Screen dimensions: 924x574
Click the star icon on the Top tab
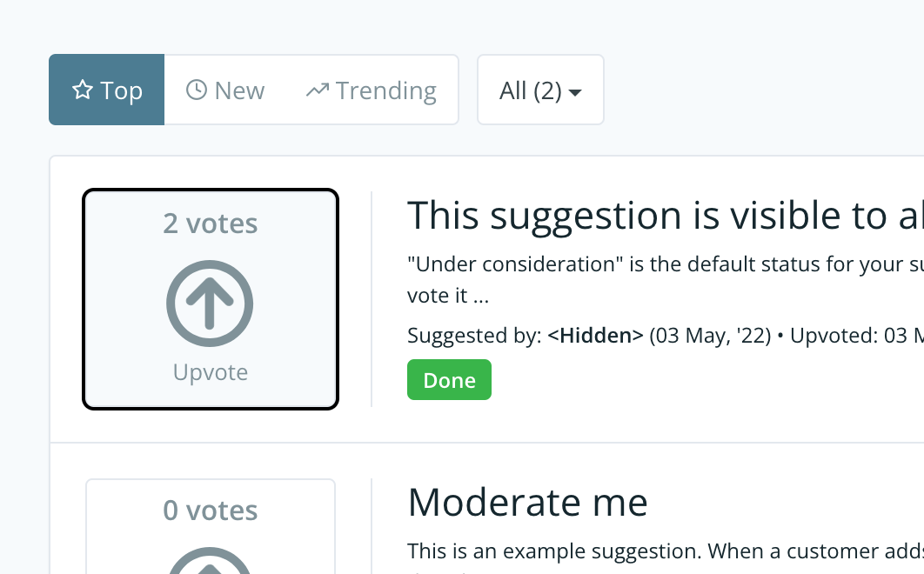(83, 90)
